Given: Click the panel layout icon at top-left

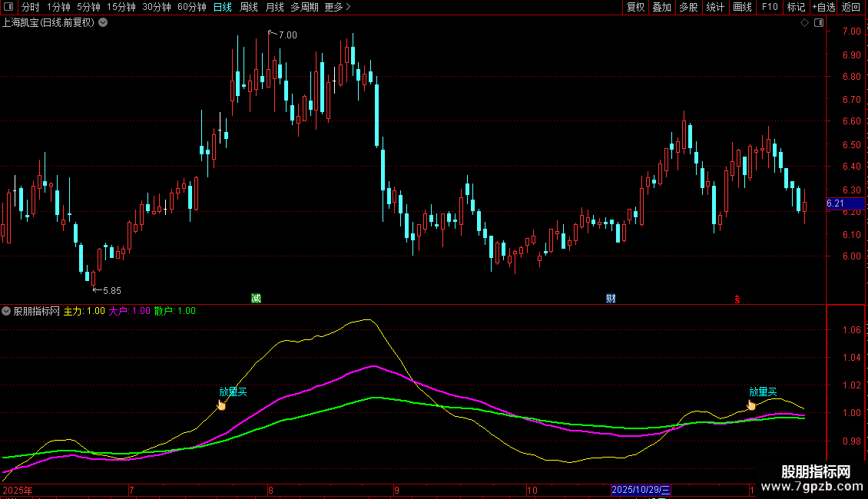Looking at the screenshot, I should [9, 7].
